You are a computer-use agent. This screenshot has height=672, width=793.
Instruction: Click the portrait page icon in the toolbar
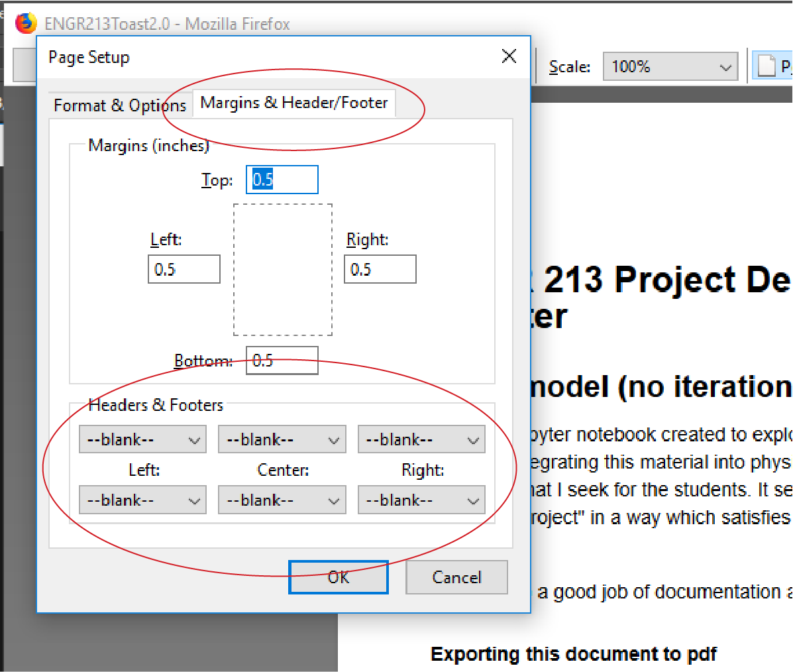click(767, 66)
